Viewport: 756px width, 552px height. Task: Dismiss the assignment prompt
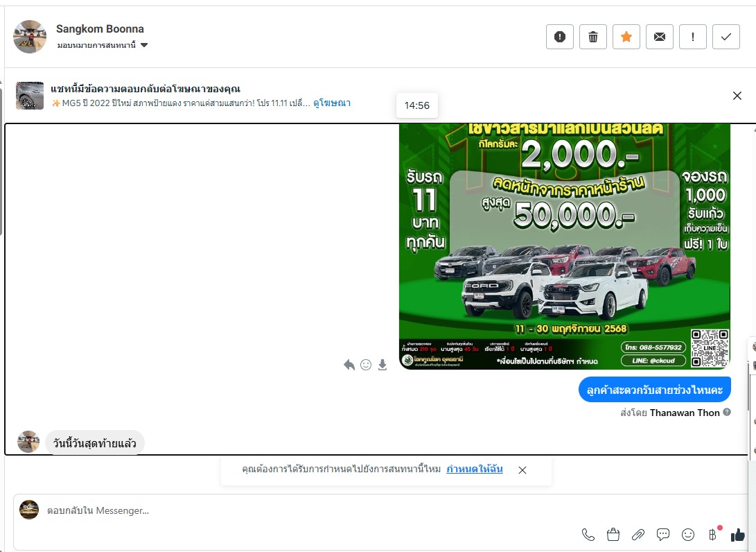tap(522, 470)
